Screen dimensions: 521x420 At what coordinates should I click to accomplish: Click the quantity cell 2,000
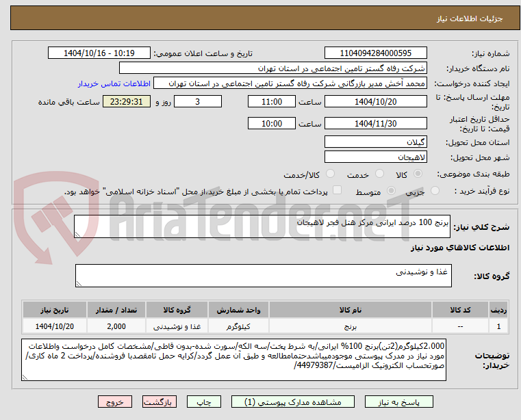point(116,326)
